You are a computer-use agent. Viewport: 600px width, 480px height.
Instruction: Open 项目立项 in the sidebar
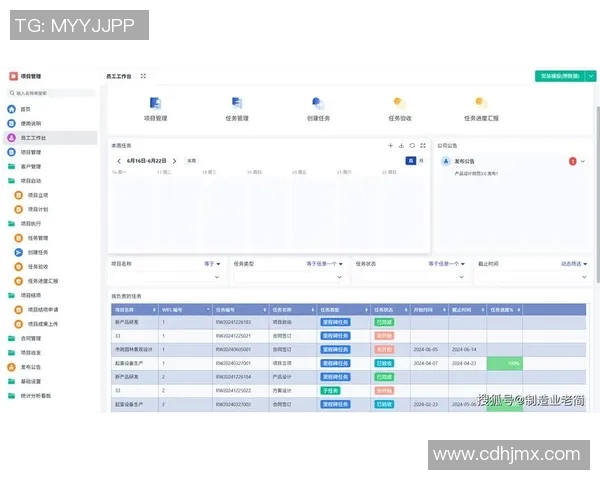point(31,195)
